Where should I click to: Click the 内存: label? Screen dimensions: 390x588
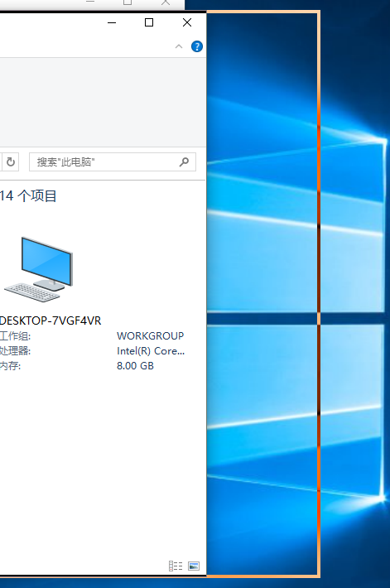(11, 366)
